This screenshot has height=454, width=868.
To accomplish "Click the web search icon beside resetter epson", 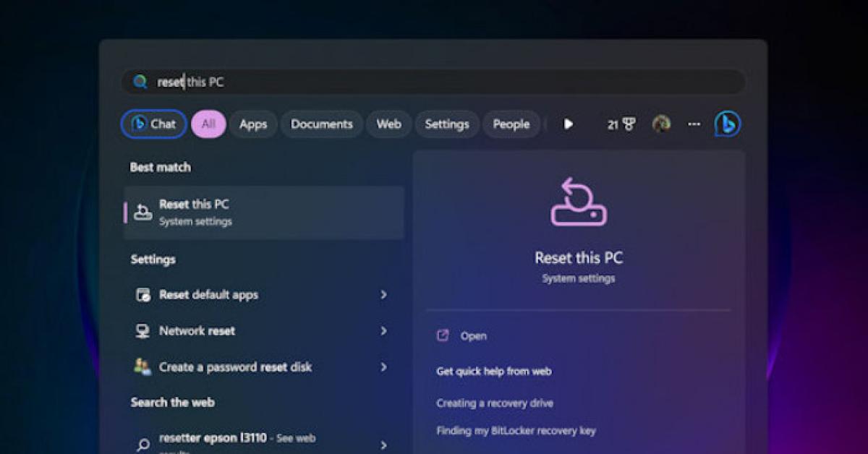I will click(143, 445).
